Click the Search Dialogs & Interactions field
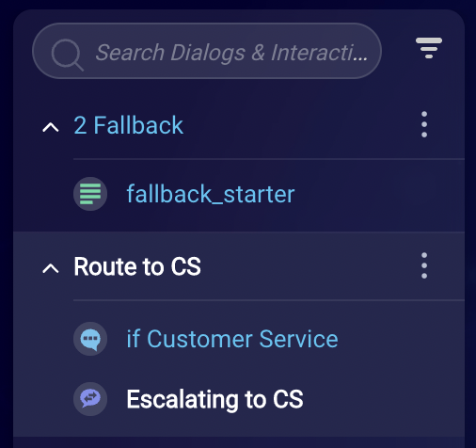The width and height of the screenshot is (476, 448). click(207, 51)
